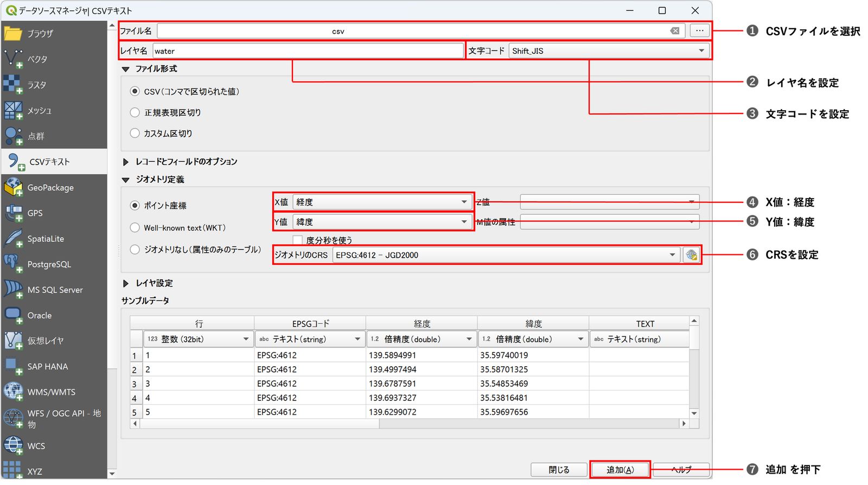Select the SAP HANA source icon

[13, 366]
